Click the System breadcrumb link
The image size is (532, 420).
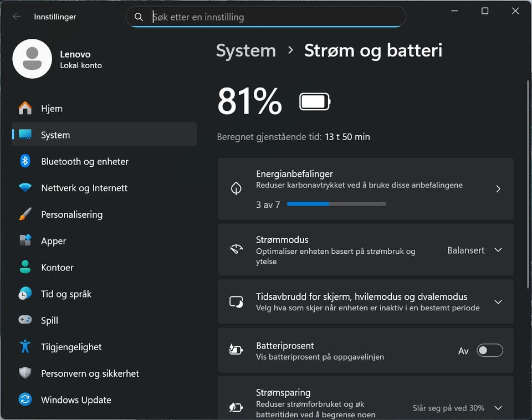click(x=246, y=50)
